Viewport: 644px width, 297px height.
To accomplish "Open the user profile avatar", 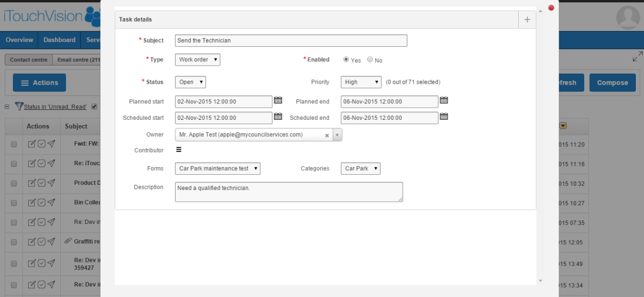I will [628, 17].
